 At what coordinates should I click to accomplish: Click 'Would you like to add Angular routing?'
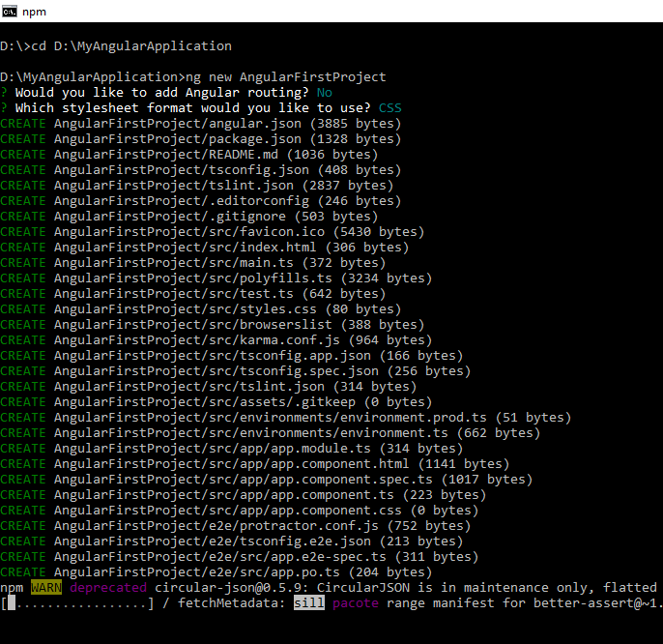(162, 93)
